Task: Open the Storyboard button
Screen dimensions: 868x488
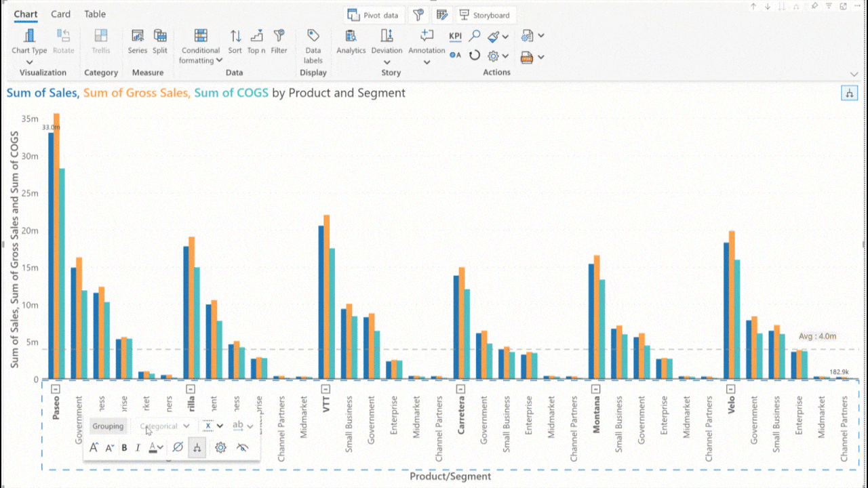Action: pos(484,15)
